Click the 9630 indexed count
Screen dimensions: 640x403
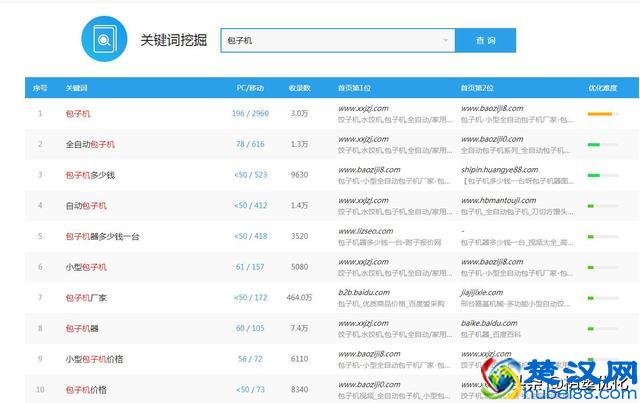[299, 175]
